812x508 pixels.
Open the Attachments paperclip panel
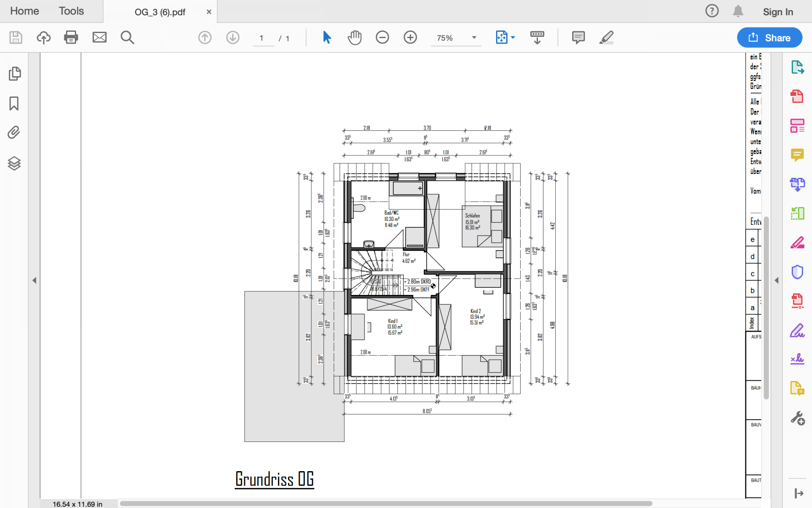(x=14, y=133)
